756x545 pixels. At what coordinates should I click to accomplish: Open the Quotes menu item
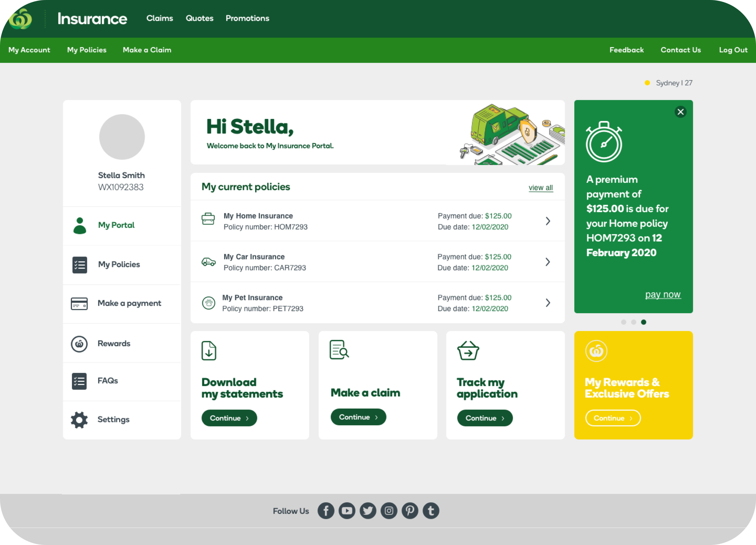point(199,18)
